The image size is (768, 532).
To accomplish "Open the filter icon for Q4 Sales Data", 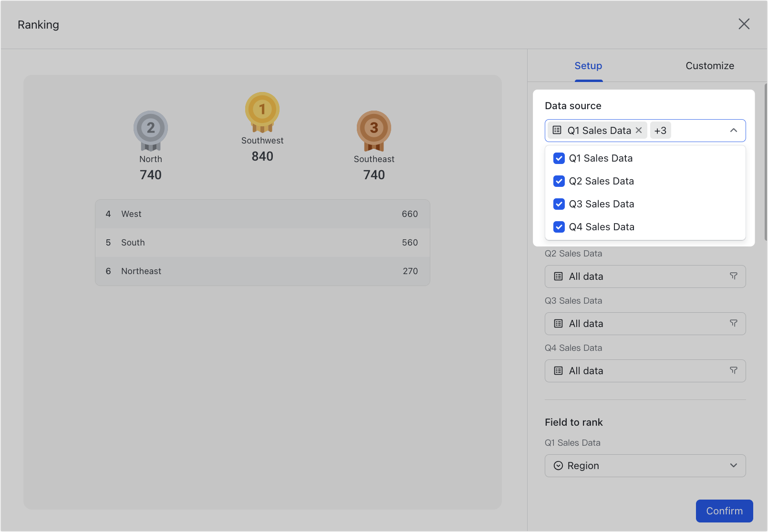I will point(734,370).
